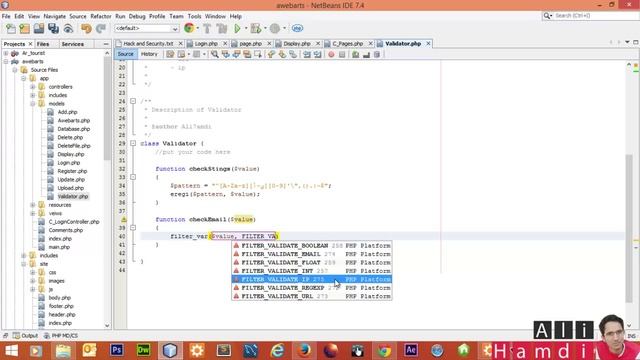Viewport: 640px width, 360px height.
Task: Click the green Run Project icon
Action: point(237,29)
